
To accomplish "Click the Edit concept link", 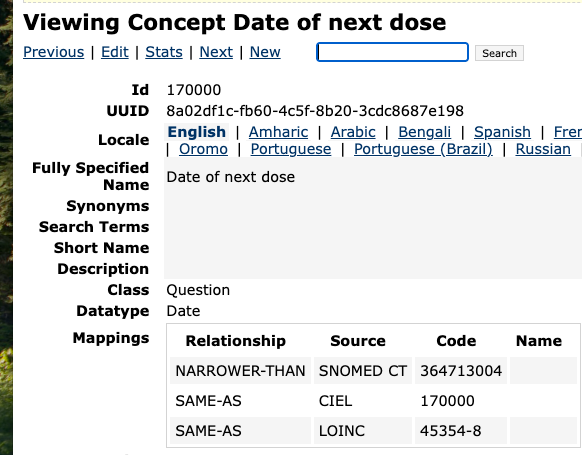I will (x=115, y=52).
